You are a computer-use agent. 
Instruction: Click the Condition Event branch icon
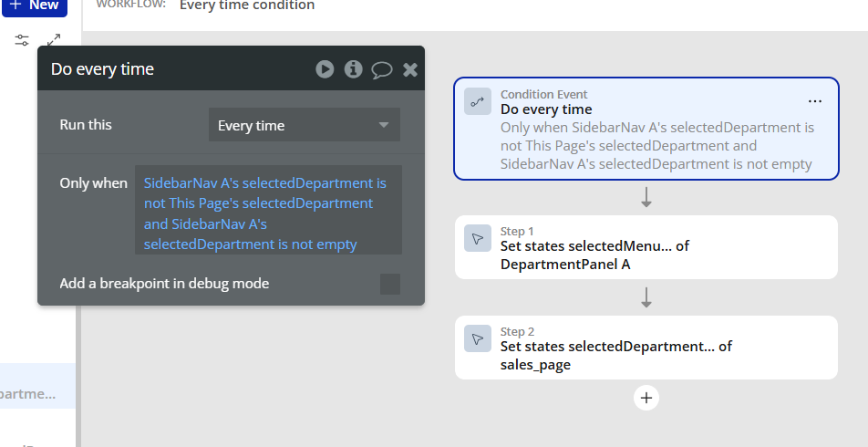click(x=478, y=102)
